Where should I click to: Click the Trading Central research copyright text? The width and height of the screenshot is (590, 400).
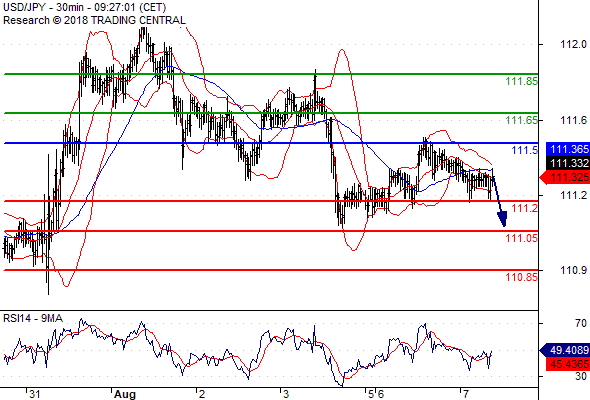(x=94, y=20)
